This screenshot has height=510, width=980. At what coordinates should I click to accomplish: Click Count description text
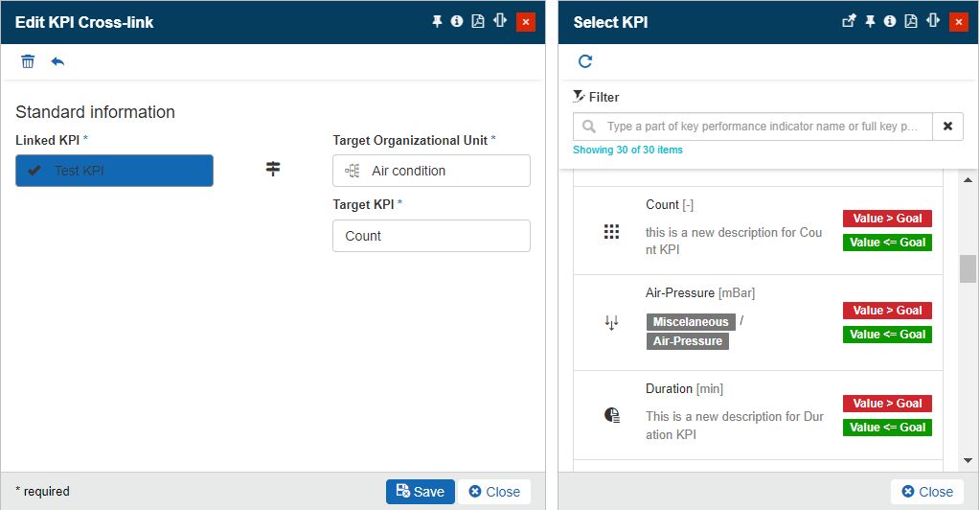(x=734, y=241)
